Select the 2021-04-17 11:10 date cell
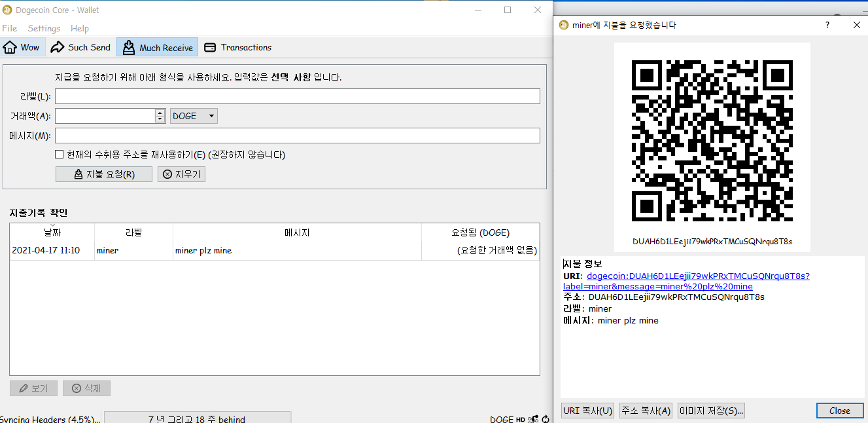The height and width of the screenshot is (423, 868). (52, 251)
